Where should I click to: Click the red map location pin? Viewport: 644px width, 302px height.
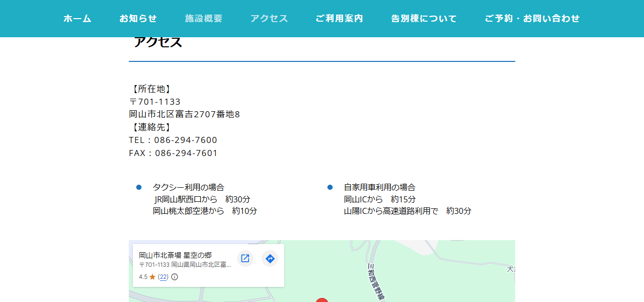(322, 300)
